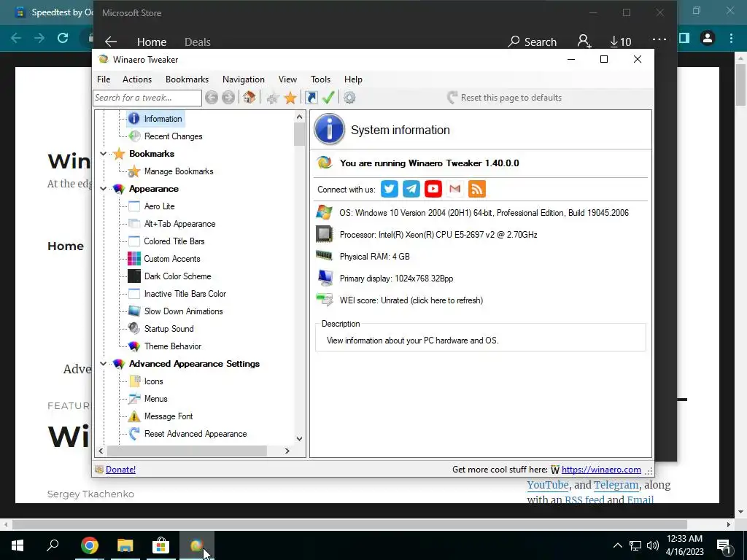Open the RSS feed icon
This screenshot has height=560, width=747.
(477, 189)
